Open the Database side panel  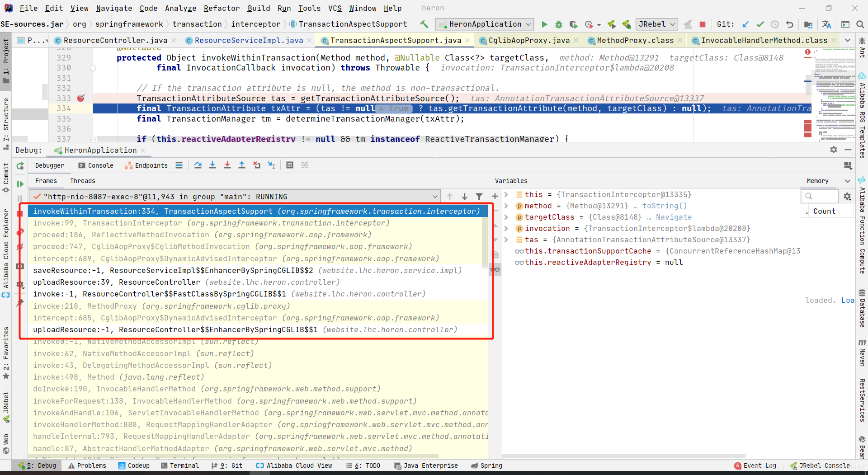pos(862,308)
